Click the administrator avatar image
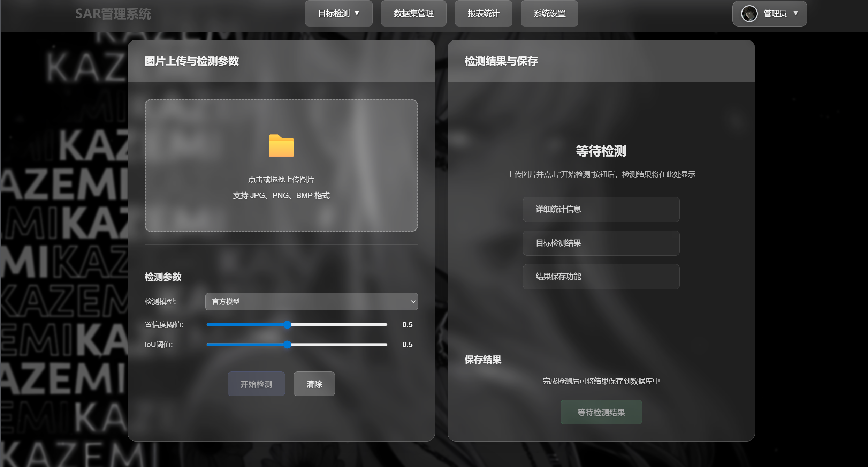This screenshot has height=467, width=868. point(749,14)
